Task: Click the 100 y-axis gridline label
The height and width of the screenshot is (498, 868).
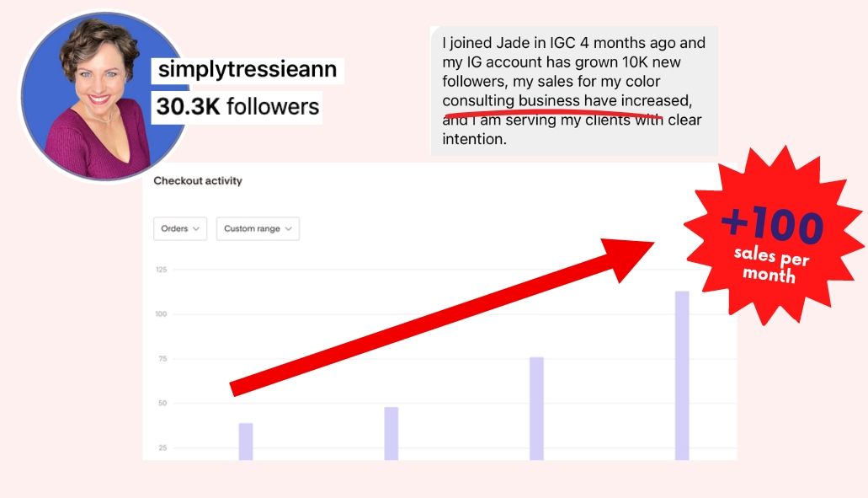Action: [x=161, y=314]
